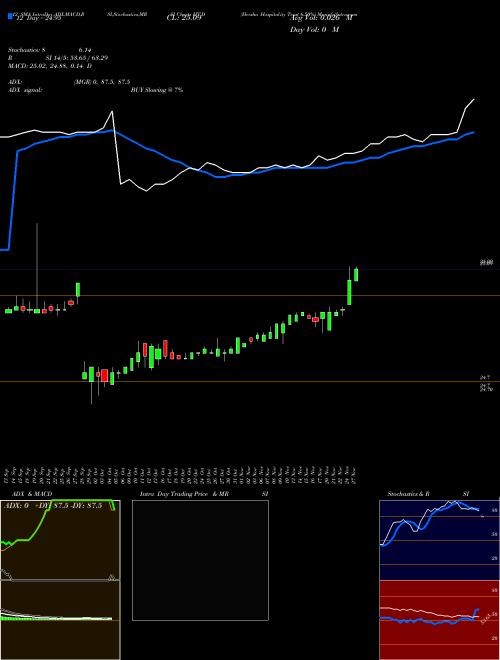Click the ADX & MACD panel title
The height and width of the screenshot is (660, 500).
pyautogui.click(x=32, y=494)
